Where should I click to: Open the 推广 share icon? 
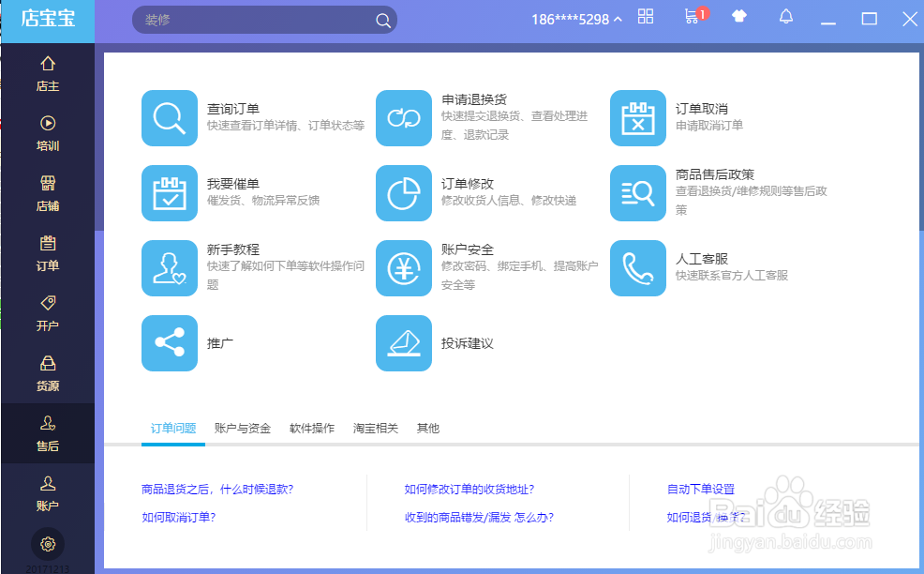click(169, 342)
